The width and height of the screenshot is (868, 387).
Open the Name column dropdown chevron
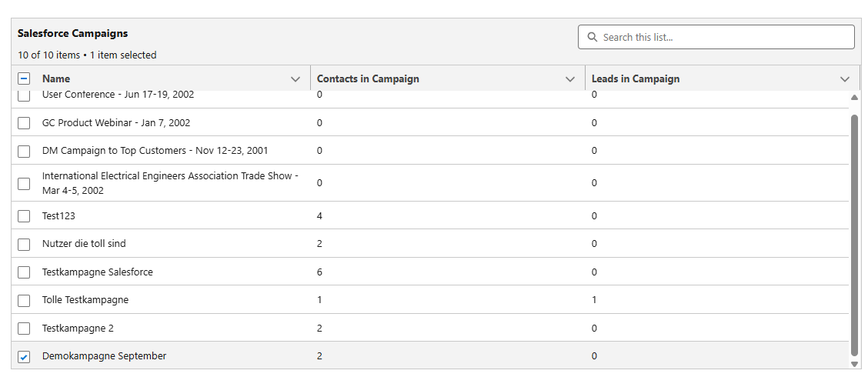tap(295, 79)
